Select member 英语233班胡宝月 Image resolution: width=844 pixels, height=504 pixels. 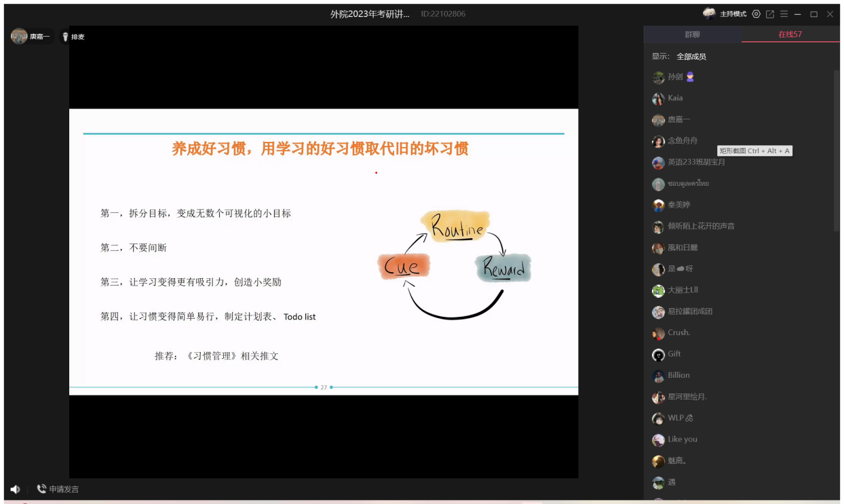[696, 163]
